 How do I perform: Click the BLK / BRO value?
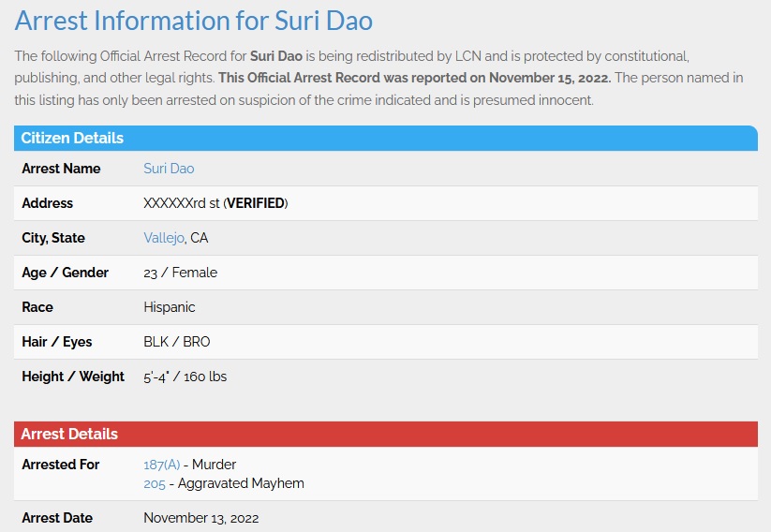tap(176, 342)
